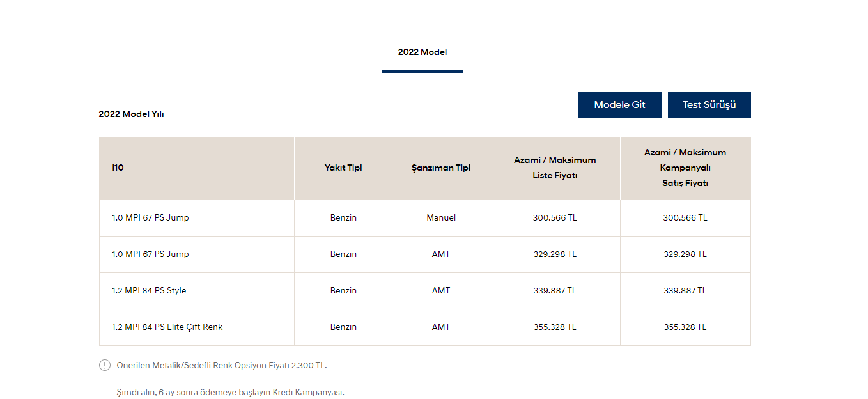Image resolution: width=868 pixels, height=399 pixels.
Task: Click the Yakıt Tipi column header
Action: pyautogui.click(x=343, y=168)
